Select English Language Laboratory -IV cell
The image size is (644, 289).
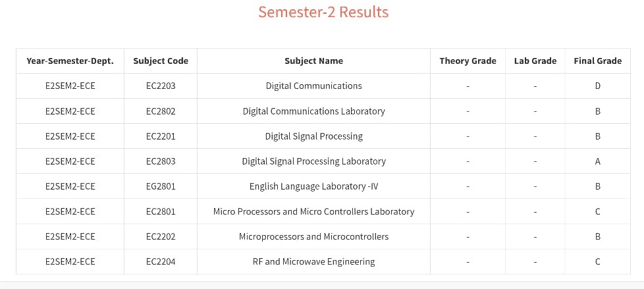tap(314, 186)
